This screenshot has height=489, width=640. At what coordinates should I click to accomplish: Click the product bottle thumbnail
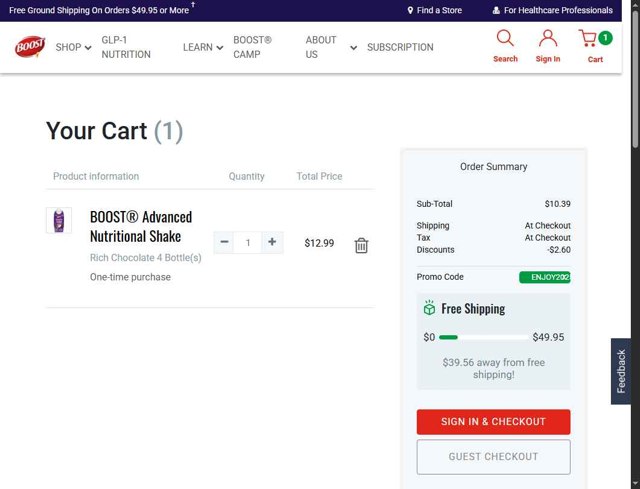click(x=59, y=220)
